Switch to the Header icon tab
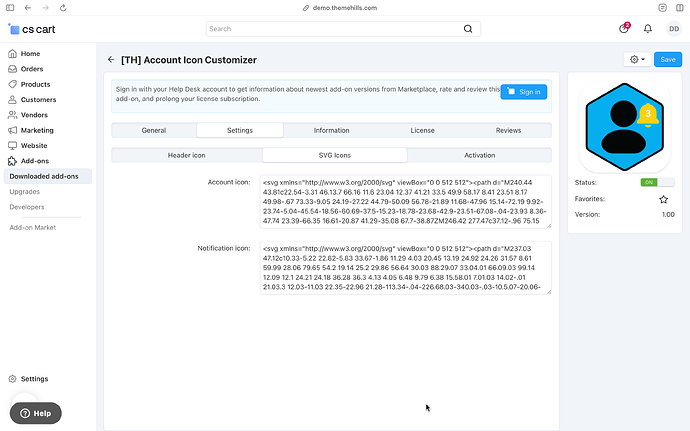 (187, 155)
